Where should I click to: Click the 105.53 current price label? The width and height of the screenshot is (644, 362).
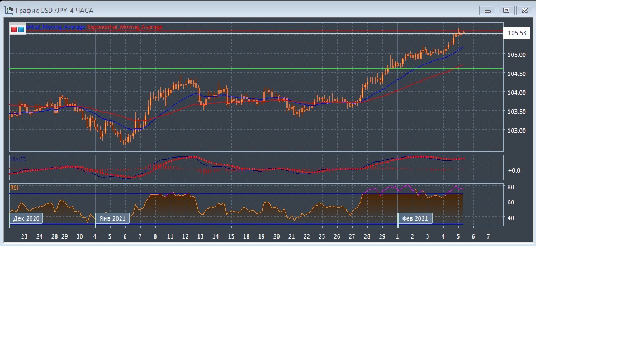[517, 34]
